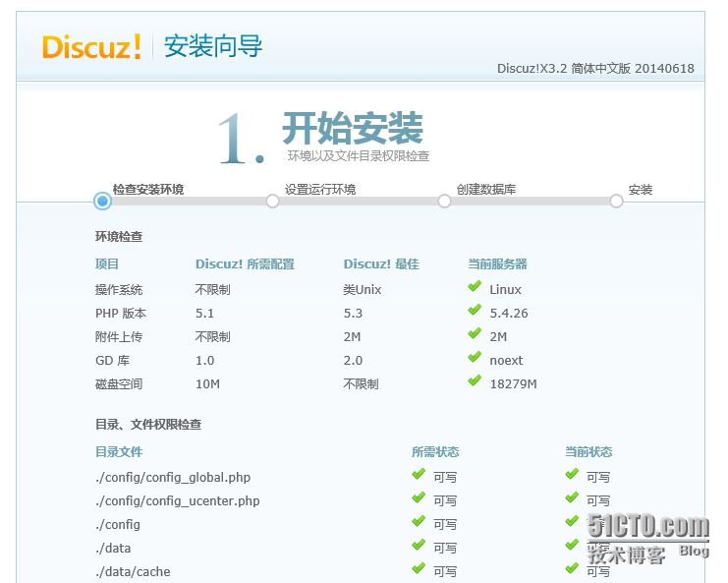
Task: Click the green check beside 5.4.26
Action: 475,311
